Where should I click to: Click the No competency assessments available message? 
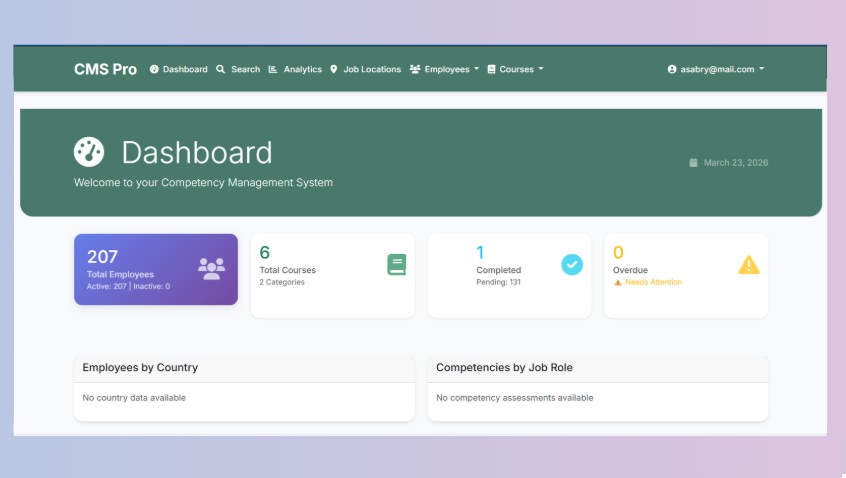click(x=515, y=398)
